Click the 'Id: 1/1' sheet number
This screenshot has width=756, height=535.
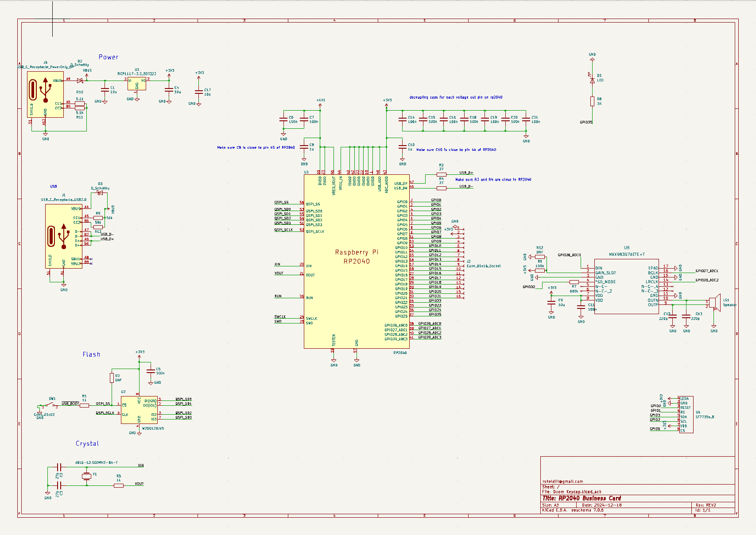(703, 510)
